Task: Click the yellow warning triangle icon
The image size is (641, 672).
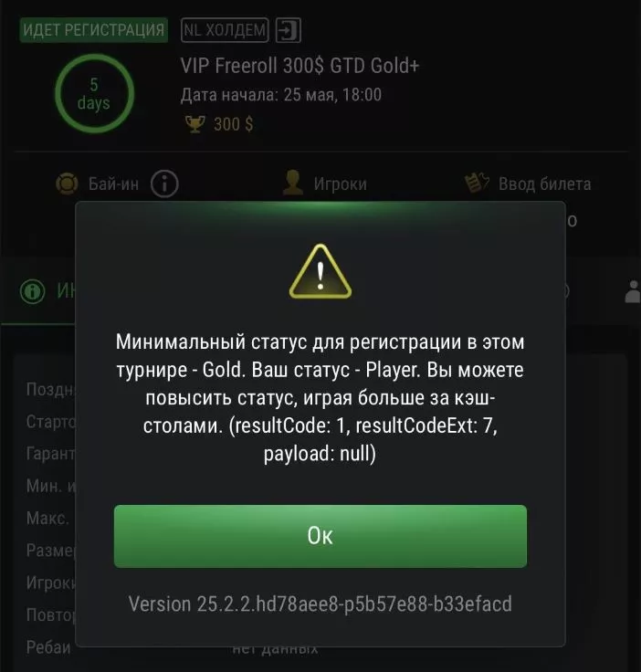Action: (320, 272)
